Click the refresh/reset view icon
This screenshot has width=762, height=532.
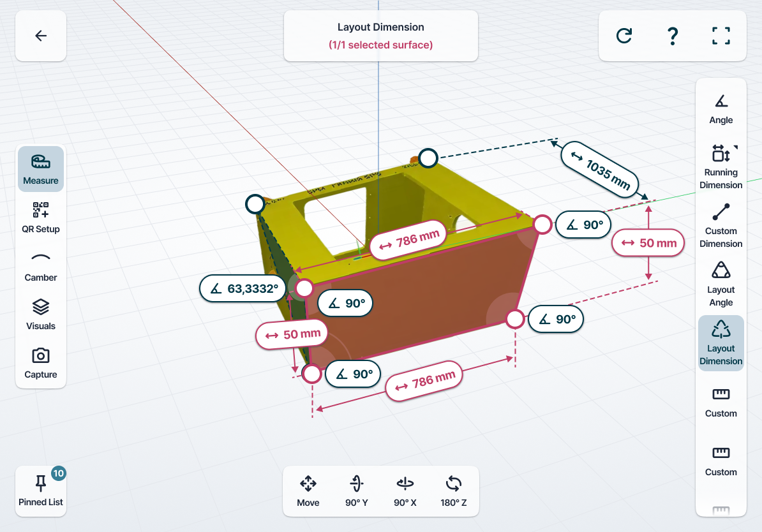pyautogui.click(x=624, y=36)
